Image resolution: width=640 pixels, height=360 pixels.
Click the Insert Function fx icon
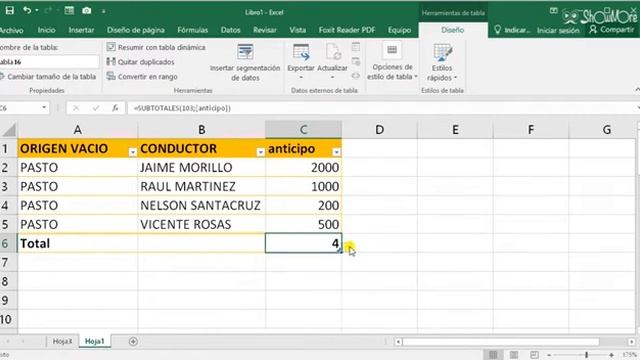click(115, 108)
